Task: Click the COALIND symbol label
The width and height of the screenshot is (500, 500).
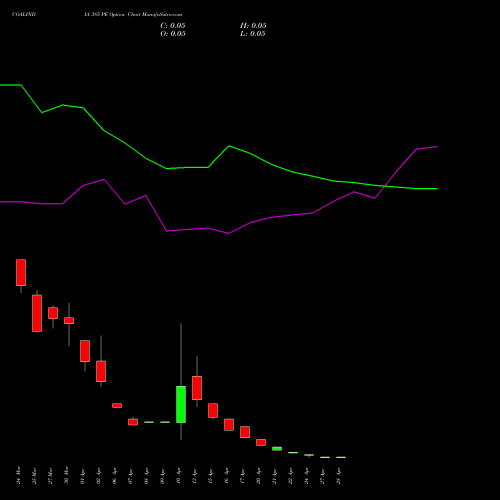Action: 24,15
